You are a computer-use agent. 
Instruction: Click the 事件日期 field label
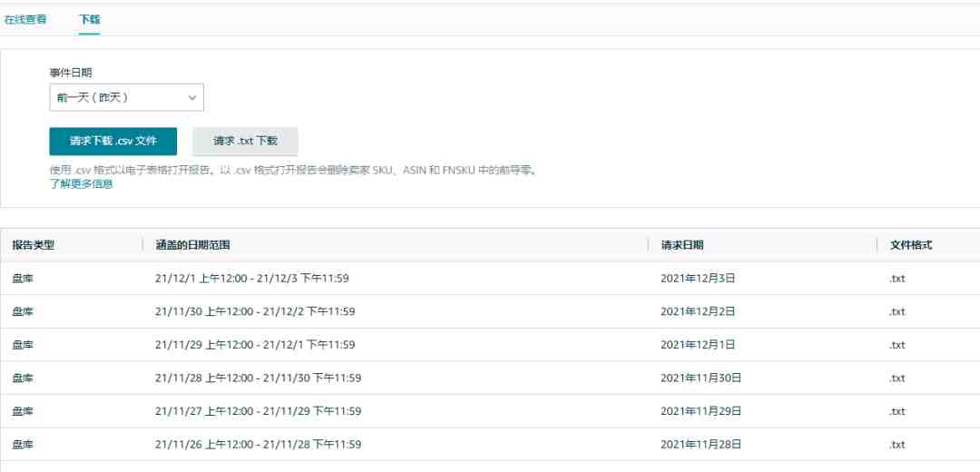coord(71,73)
